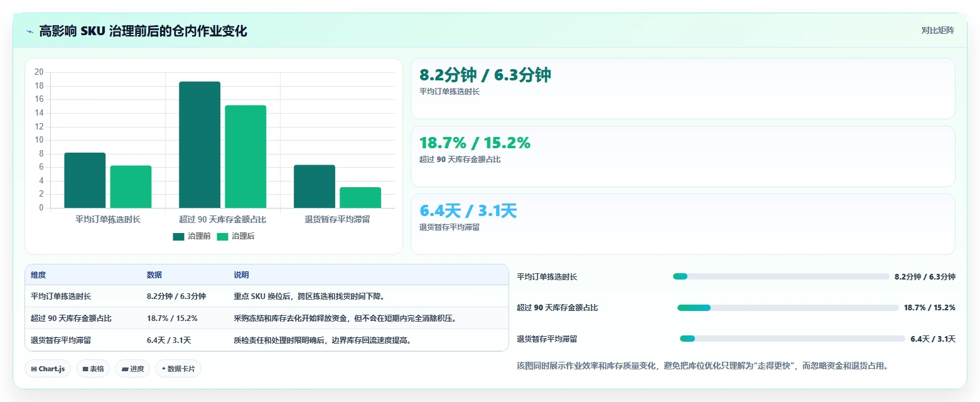Click the footnote starting 该图同时展示作业效率
980x402 pixels.
(x=703, y=366)
